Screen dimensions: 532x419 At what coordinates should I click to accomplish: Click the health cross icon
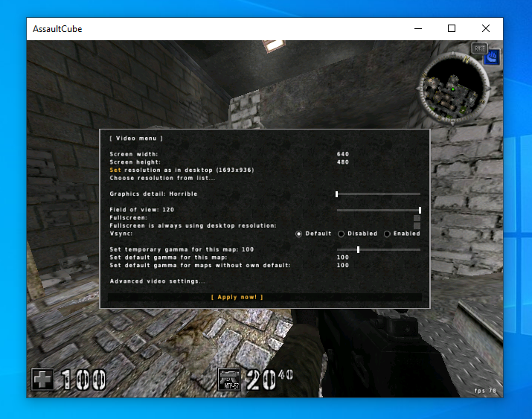[42, 380]
